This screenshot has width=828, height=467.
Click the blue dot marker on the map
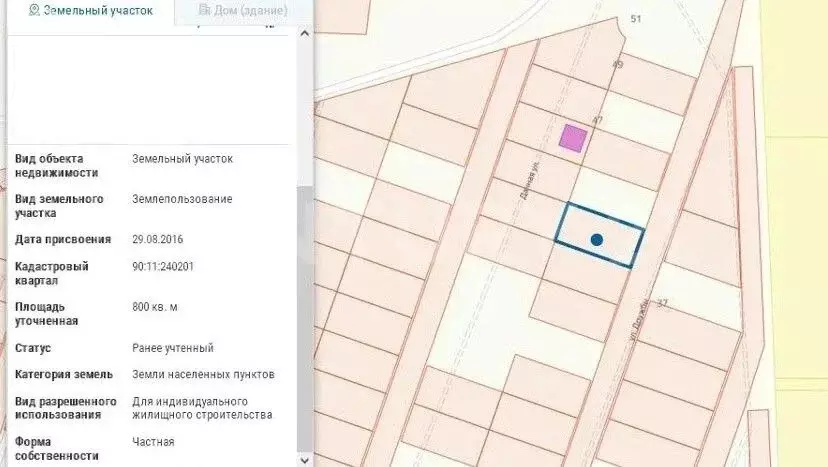pos(597,240)
